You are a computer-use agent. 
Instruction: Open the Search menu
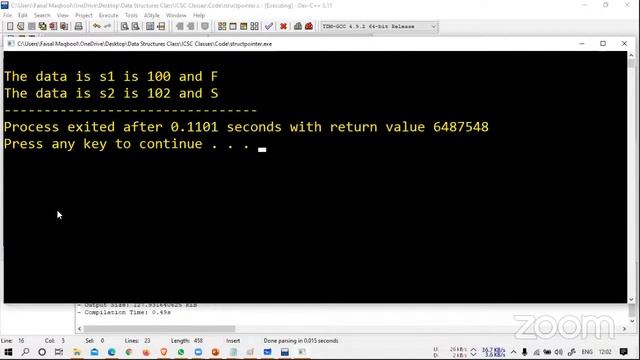click(x=42, y=15)
